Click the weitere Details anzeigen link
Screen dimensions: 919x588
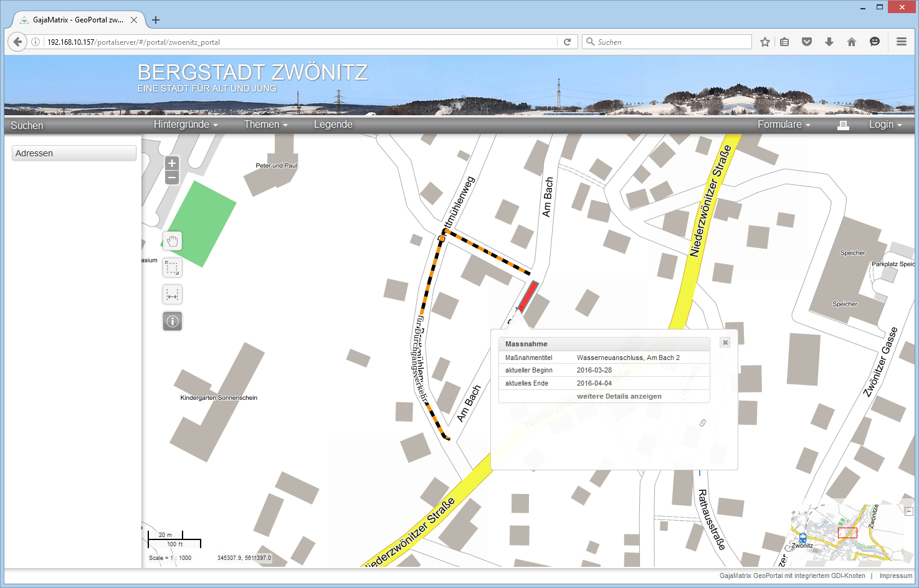click(619, 396)
